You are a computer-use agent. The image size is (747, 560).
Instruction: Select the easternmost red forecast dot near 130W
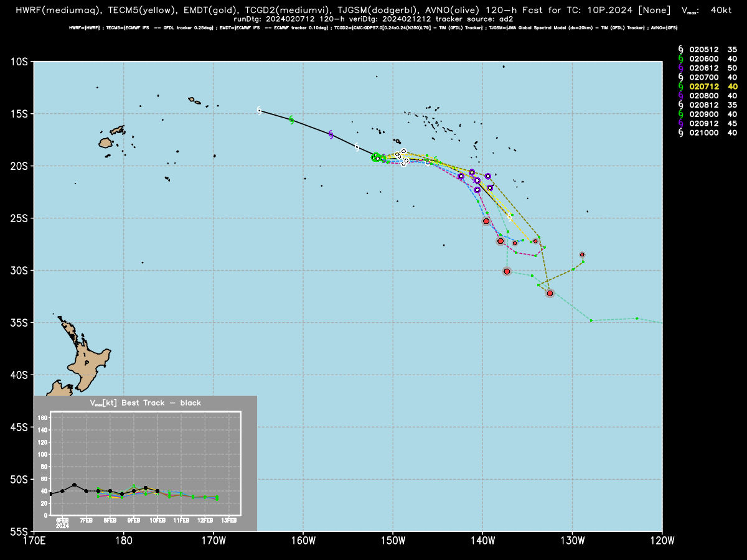tap(582, 254)
